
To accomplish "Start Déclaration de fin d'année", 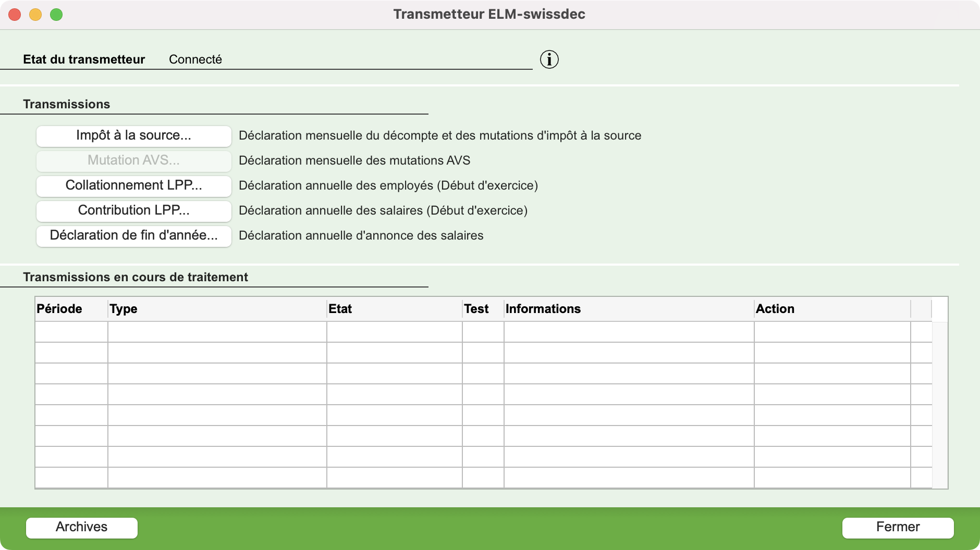I will click(134, 236).
